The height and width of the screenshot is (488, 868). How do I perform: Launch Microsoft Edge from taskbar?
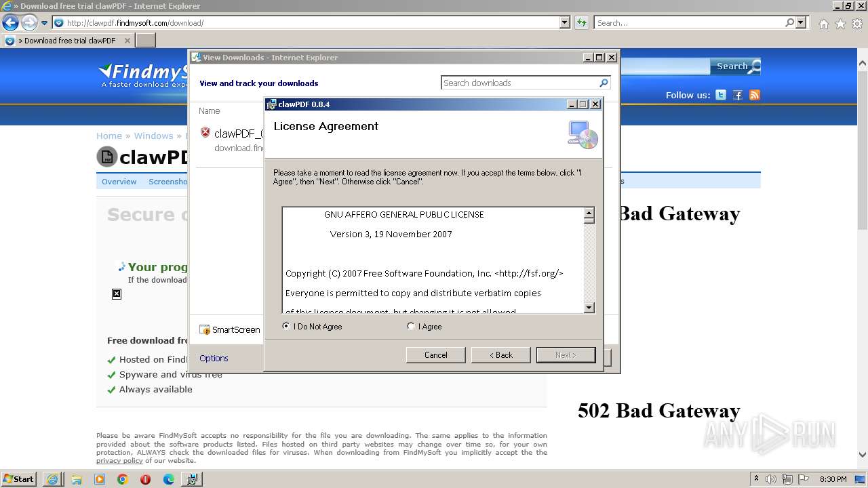tap(169, 479)
